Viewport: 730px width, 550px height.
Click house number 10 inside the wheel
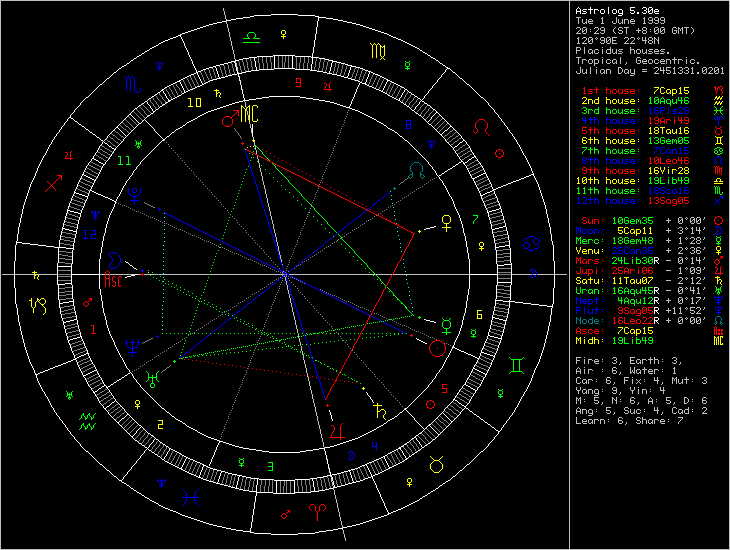(195, 101)
